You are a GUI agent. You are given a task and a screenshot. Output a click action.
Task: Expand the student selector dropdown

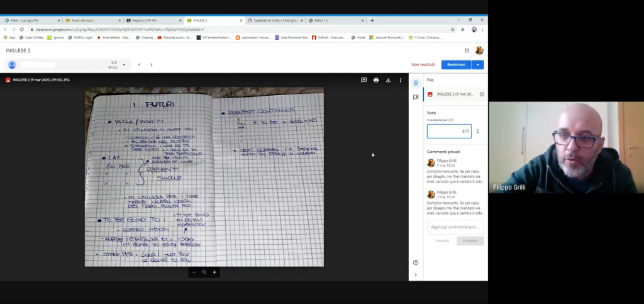pyautogui.click(x=124, y=65)
